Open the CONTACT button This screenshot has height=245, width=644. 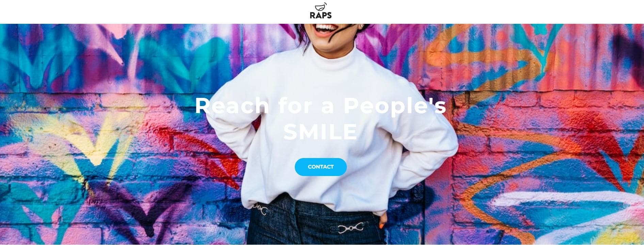(x=321, y=167)
